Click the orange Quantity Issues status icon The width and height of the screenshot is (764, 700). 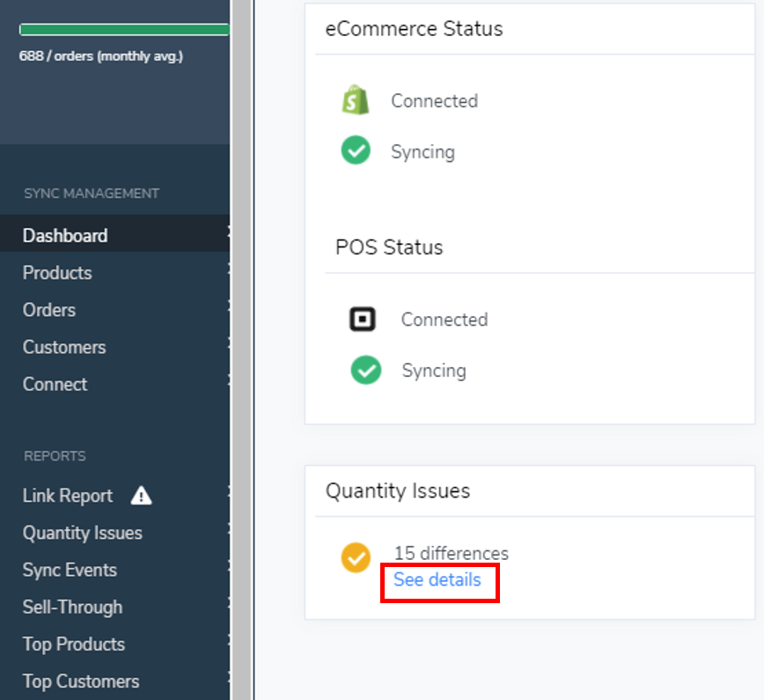[356, 557]
